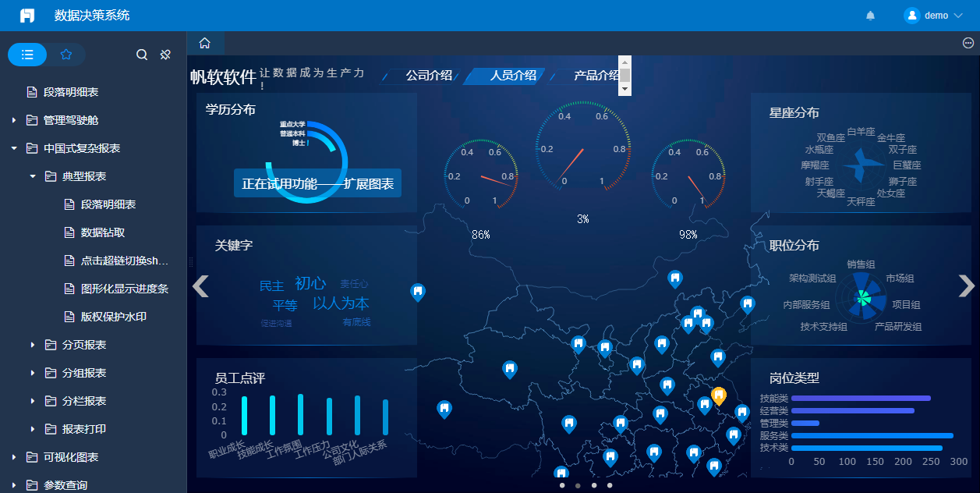Click the 技能类 bar in 岗位类型
980x493 pixels.
click(x=861, y=398)
